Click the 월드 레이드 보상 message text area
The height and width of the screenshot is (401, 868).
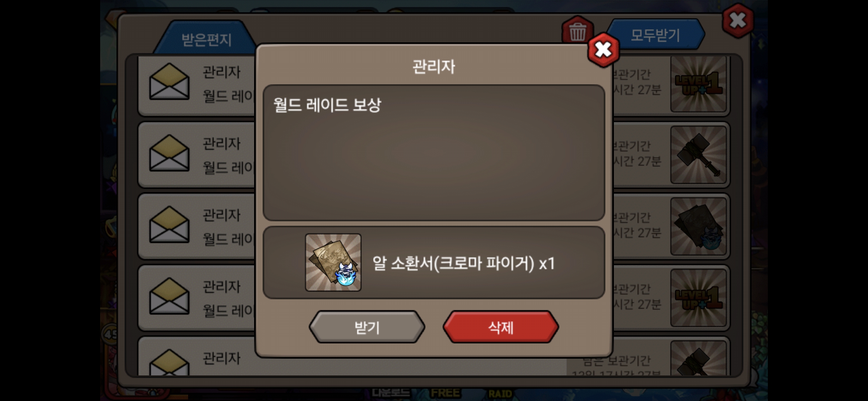click(434, 153)
